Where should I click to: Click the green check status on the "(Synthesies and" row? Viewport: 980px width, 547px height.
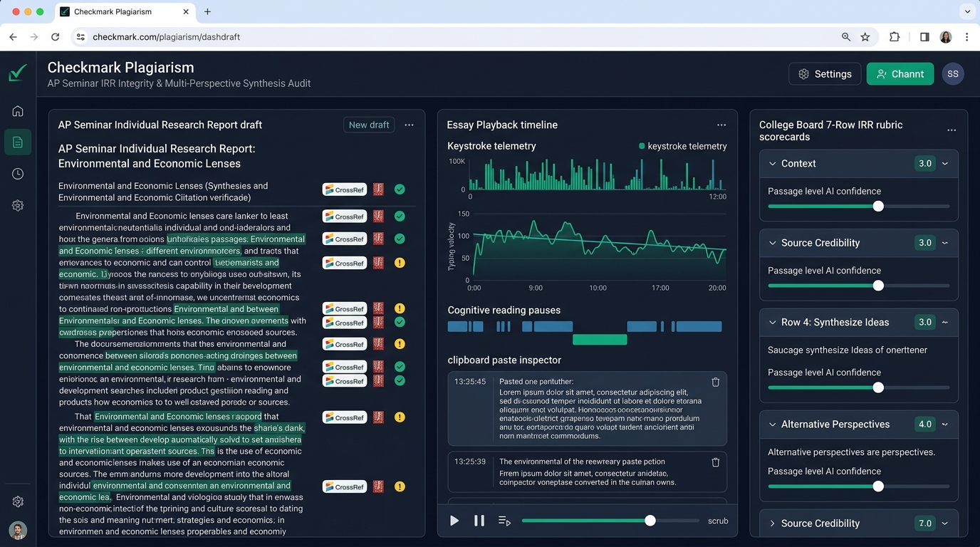point(400,189)
